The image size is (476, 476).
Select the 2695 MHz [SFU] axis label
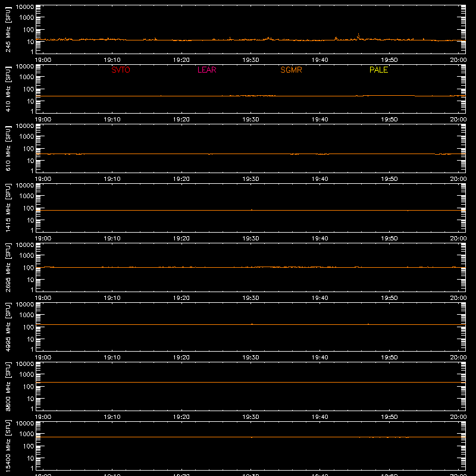coord(8,267)
